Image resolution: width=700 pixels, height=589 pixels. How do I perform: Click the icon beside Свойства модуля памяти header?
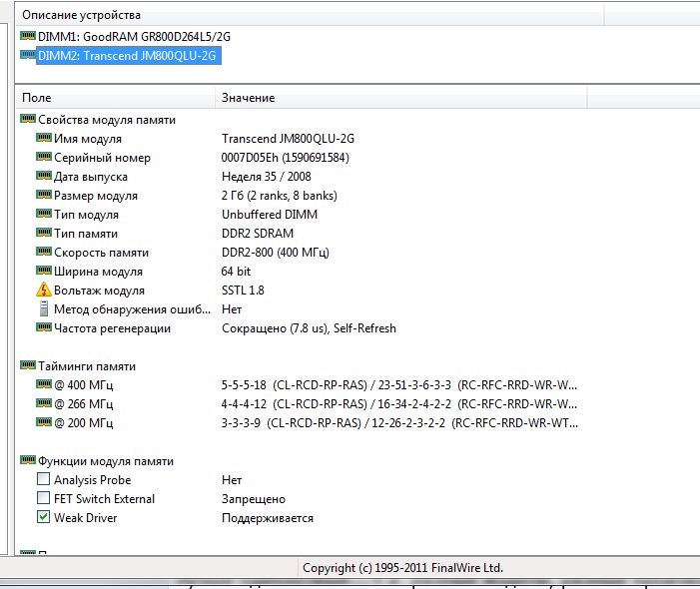[27, 120]
